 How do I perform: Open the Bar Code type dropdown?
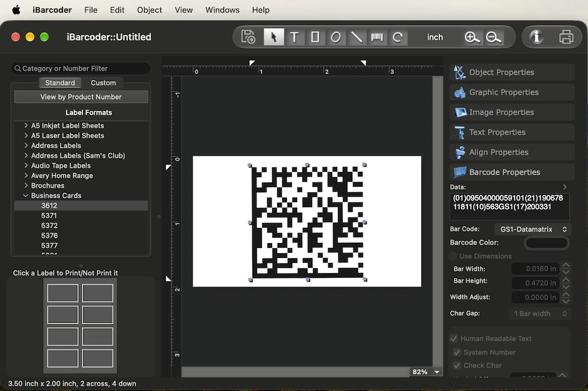pyautogui.click(x=532, y=229)
